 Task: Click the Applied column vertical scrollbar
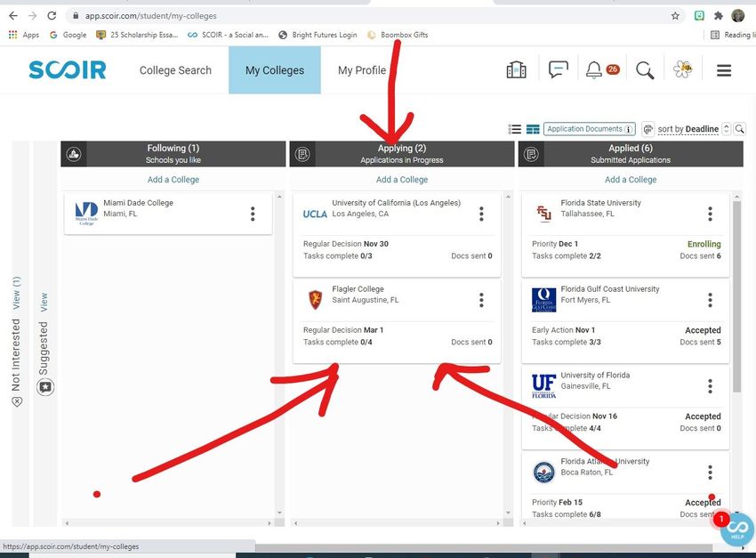(x=736, y=296)
